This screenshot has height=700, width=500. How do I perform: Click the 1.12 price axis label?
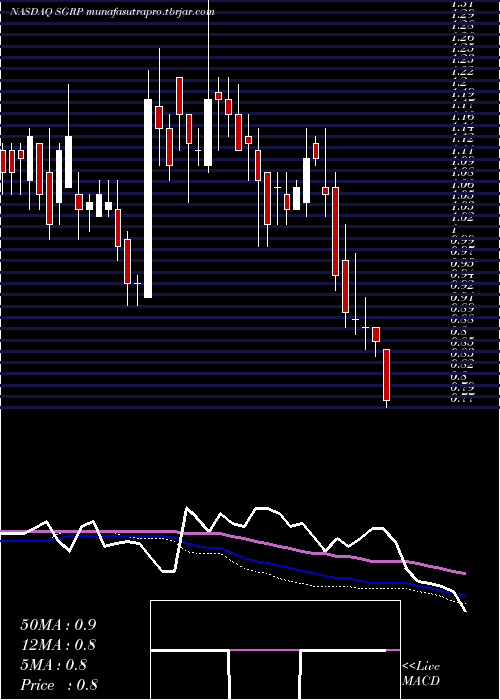463,139
